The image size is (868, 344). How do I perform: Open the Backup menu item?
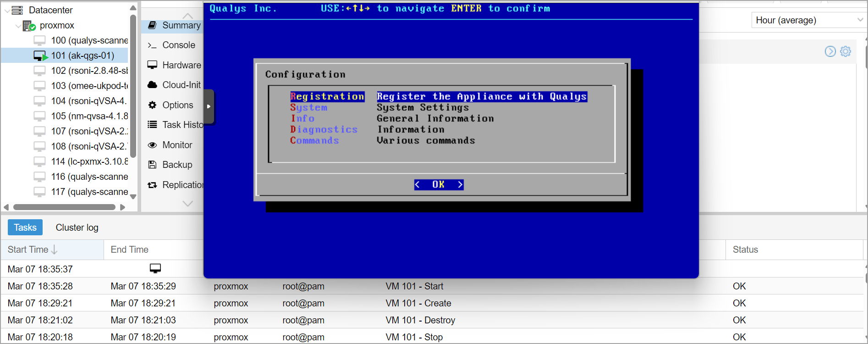tap(172, 165)
